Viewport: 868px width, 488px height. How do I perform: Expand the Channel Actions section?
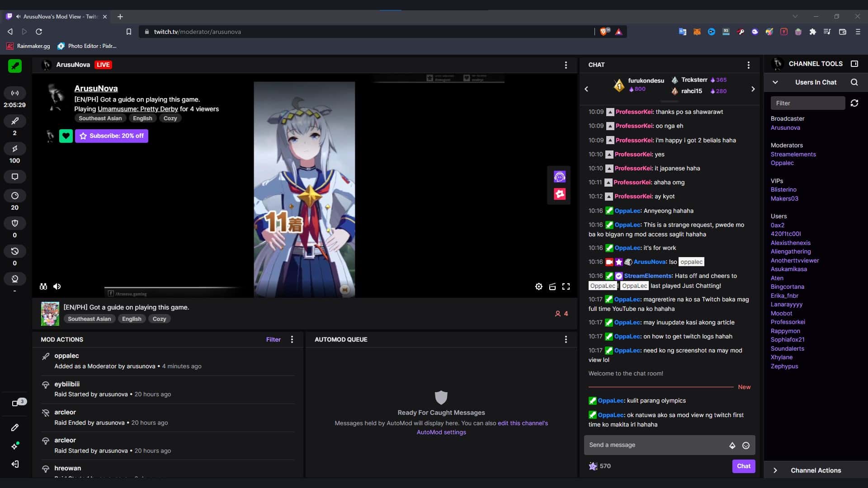click(775, 470)
